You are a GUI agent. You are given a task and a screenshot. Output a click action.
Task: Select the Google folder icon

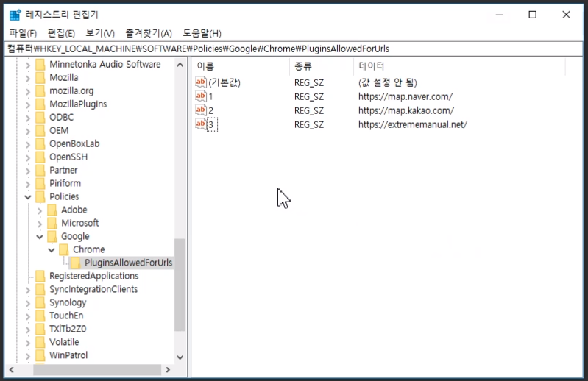[x=52, y=236]
